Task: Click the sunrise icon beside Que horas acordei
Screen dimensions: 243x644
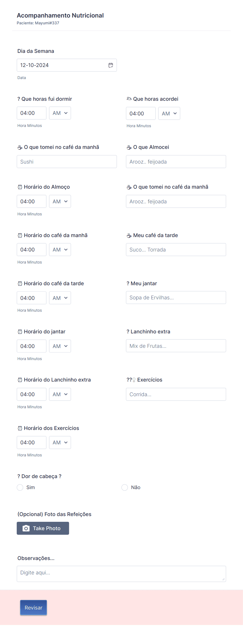Action: tap(129, 99)
